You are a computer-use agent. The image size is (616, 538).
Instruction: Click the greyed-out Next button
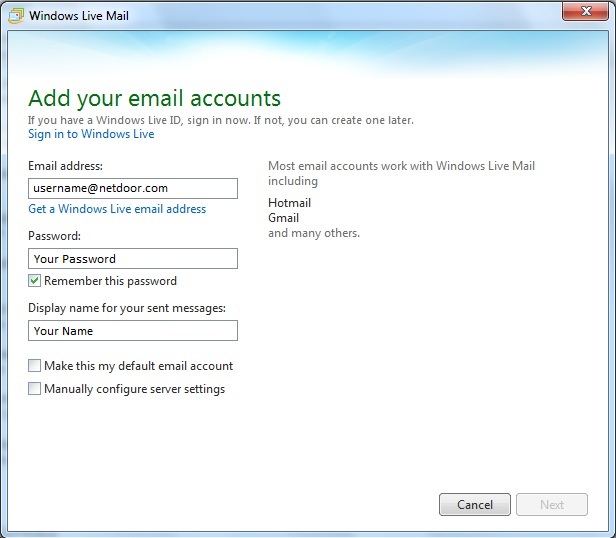(x=552, y=505)
